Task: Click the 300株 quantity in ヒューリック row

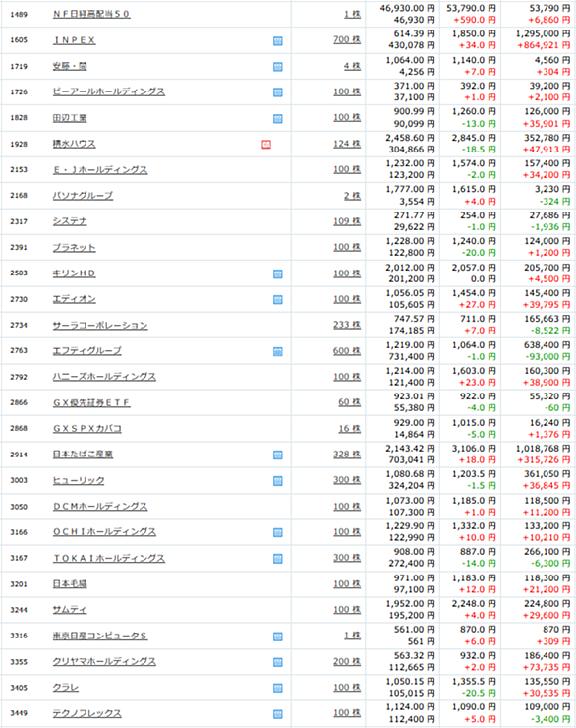Action: pos(347,480)
